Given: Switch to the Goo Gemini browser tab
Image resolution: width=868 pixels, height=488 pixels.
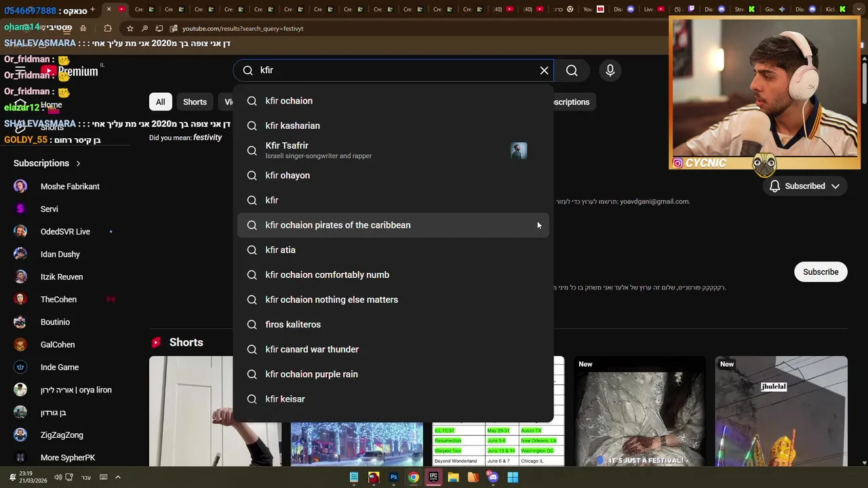Looking at the screenshot, I should [x=775, y=9].
